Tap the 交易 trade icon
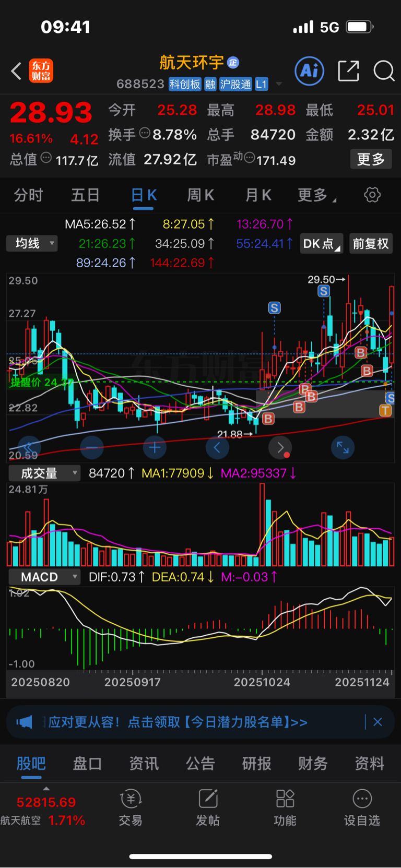This screenshot has width=401, height=868. tap(131, 799)
